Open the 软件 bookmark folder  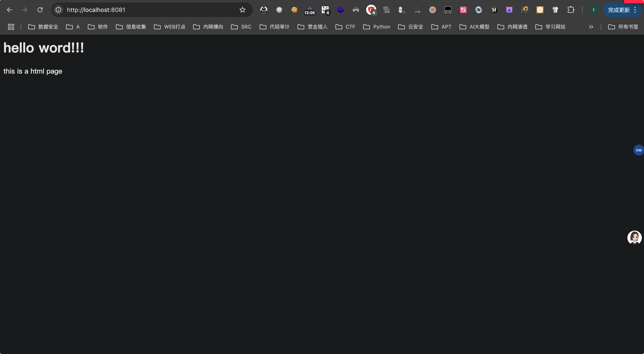pos(98,27)
